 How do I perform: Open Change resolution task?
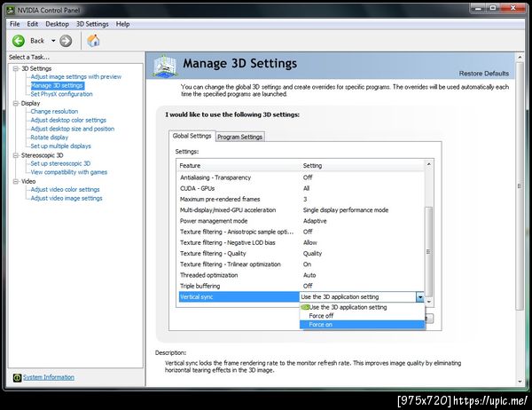[x=54, y=112]
